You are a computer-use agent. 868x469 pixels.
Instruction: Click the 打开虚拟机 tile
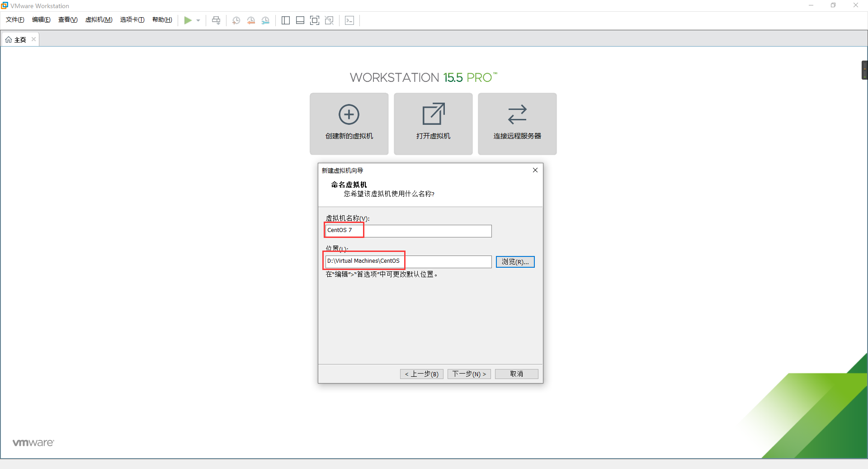coord(433,124)
